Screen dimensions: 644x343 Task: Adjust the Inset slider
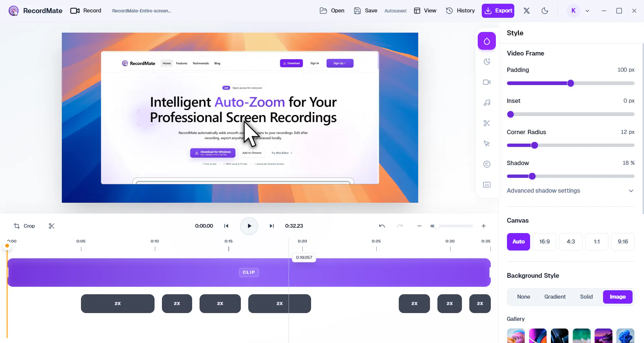click(570, 114)
